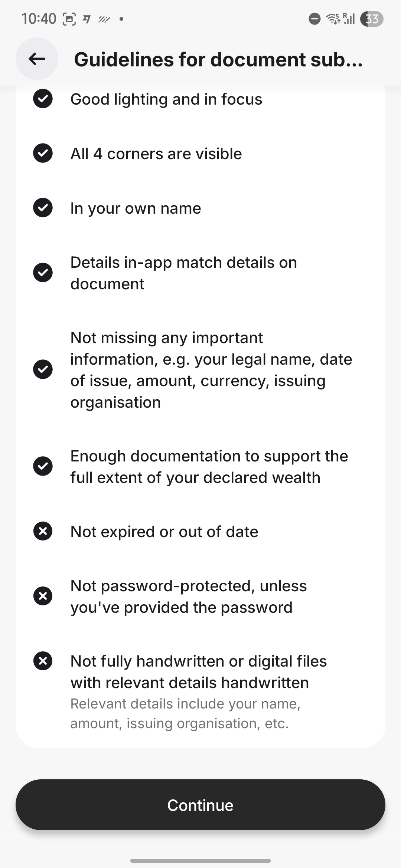The width and height of the screenshot is (401, 868).
Task: Tap the Do Not Disturb status icon
Action: [x=314, y=19]
